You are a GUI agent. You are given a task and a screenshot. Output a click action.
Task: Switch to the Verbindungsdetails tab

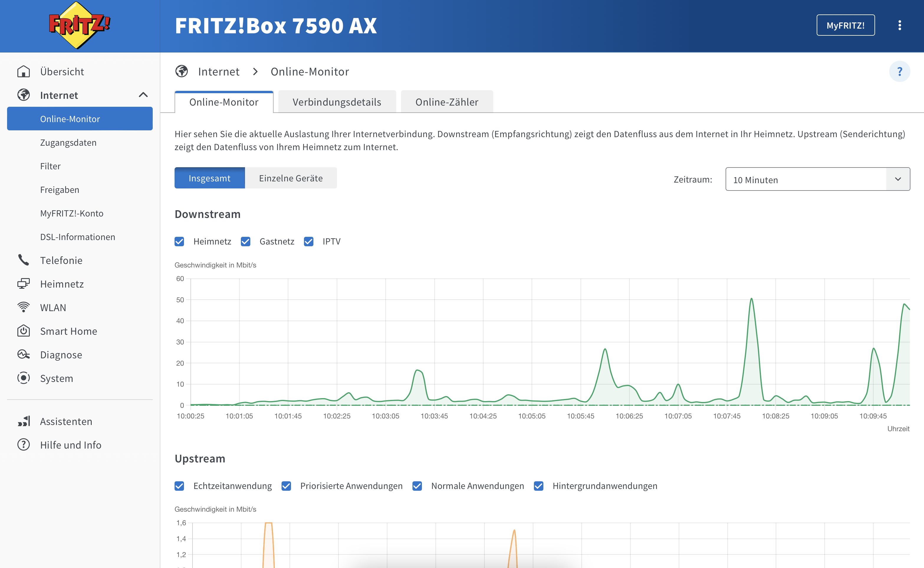pos(337,102)
